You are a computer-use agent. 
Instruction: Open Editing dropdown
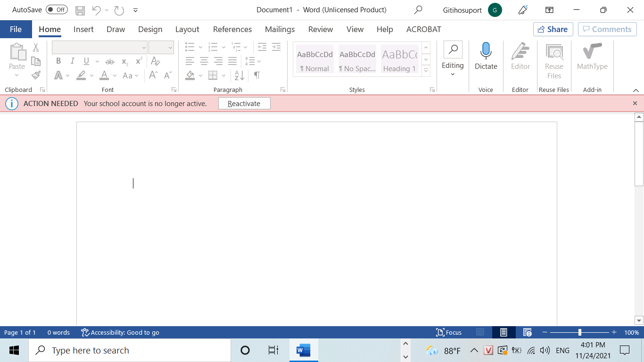(453, 60)
